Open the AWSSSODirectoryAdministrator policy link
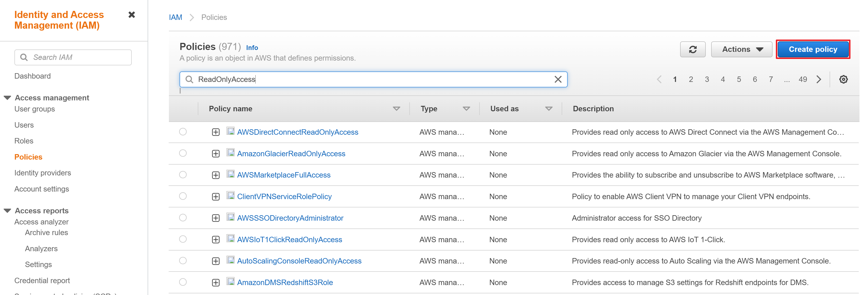 [290, 218]
